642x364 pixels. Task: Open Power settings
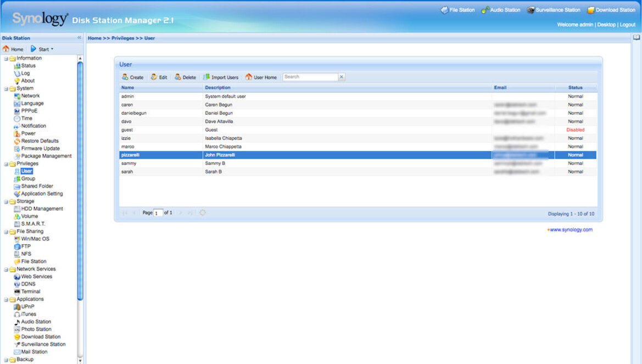coord(28,133)
